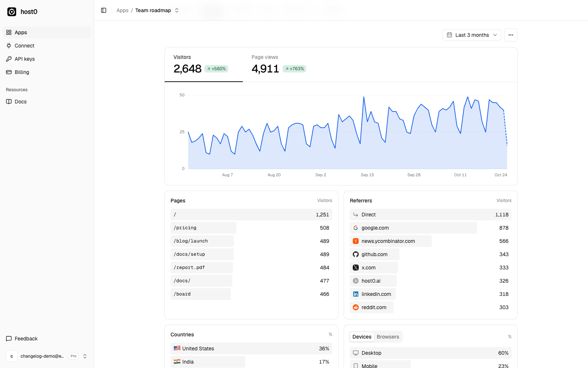Click the United States flag icon
The width and height of the screenshot is (588, 368).
[177, 348]
